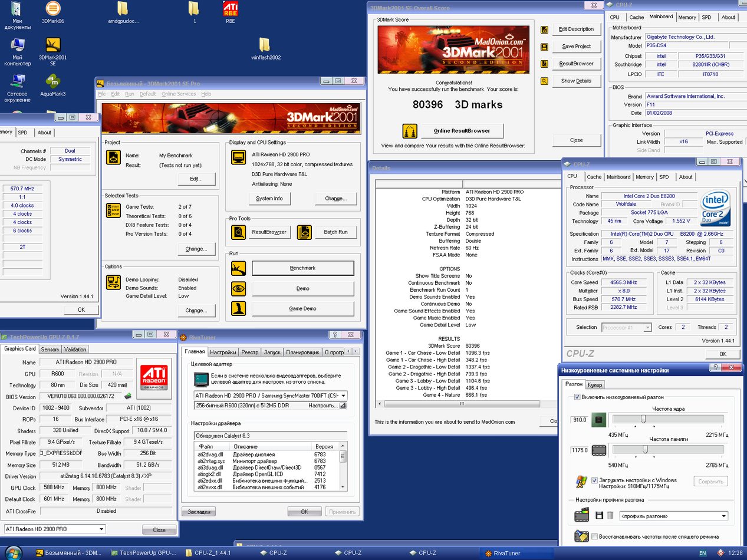
Task: Open the Кулер tab in low-level settings
Action: [x=595, y=385]
